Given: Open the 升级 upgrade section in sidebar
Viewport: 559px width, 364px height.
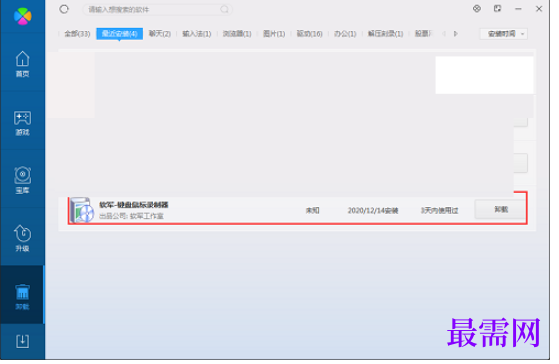Looking at the screenshot, I should click(22, 238).
